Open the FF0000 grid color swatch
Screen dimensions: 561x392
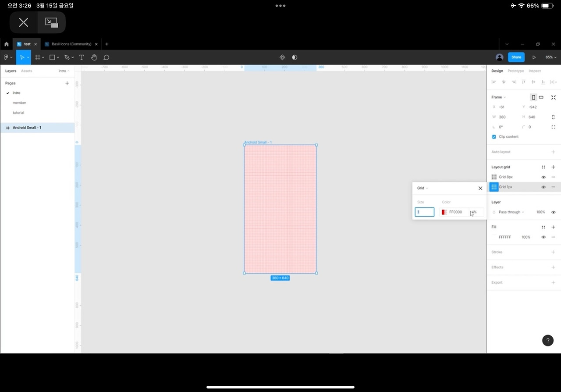[x=444, y=212]
